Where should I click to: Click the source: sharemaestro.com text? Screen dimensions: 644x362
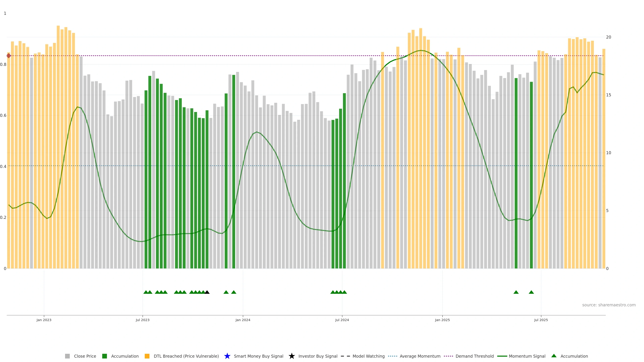click(x=609, y=305)
